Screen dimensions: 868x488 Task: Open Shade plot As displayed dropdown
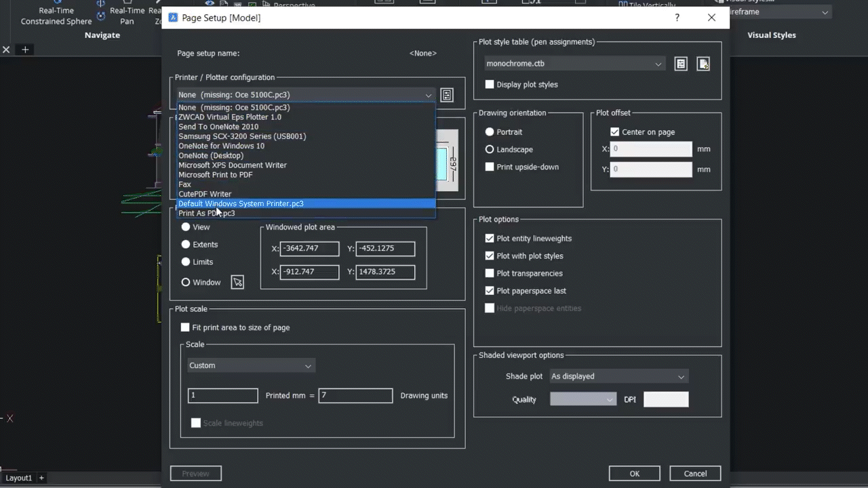tap(618, 376)
